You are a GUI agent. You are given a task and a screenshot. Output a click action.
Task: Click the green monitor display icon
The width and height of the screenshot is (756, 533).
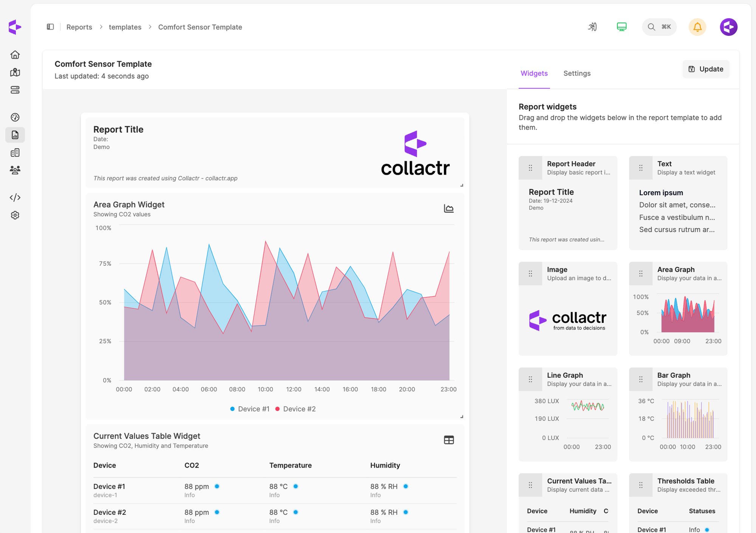621,27
